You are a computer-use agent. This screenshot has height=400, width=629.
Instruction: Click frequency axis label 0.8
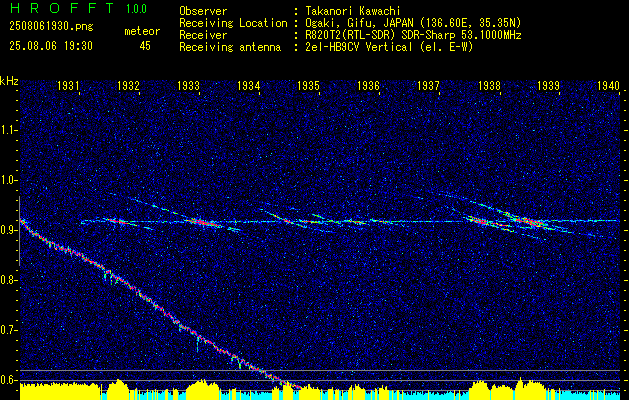7,280
